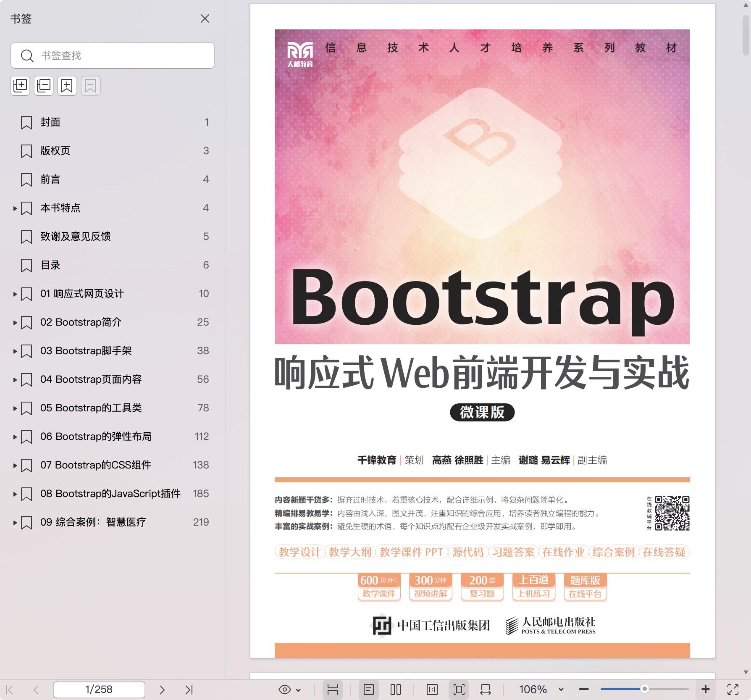Open the 版权页 bookmark
751x700 pixels.
click(x=55, y=151)
